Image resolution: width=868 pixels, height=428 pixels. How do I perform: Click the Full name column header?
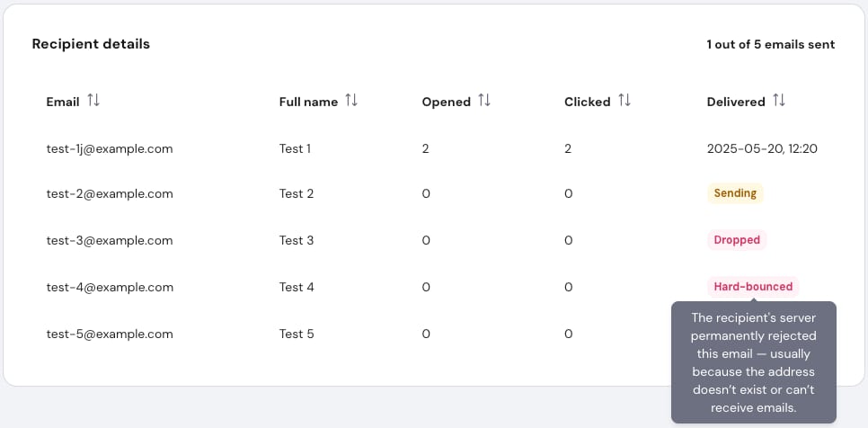(308, 102)
